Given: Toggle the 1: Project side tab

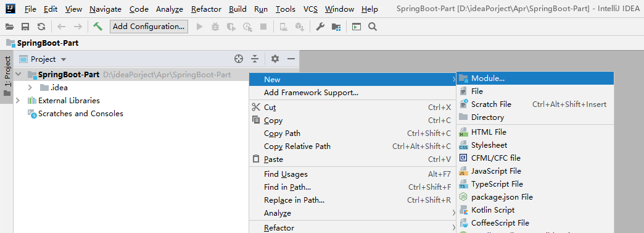Looking at the screenshot, I should (7, 76).
